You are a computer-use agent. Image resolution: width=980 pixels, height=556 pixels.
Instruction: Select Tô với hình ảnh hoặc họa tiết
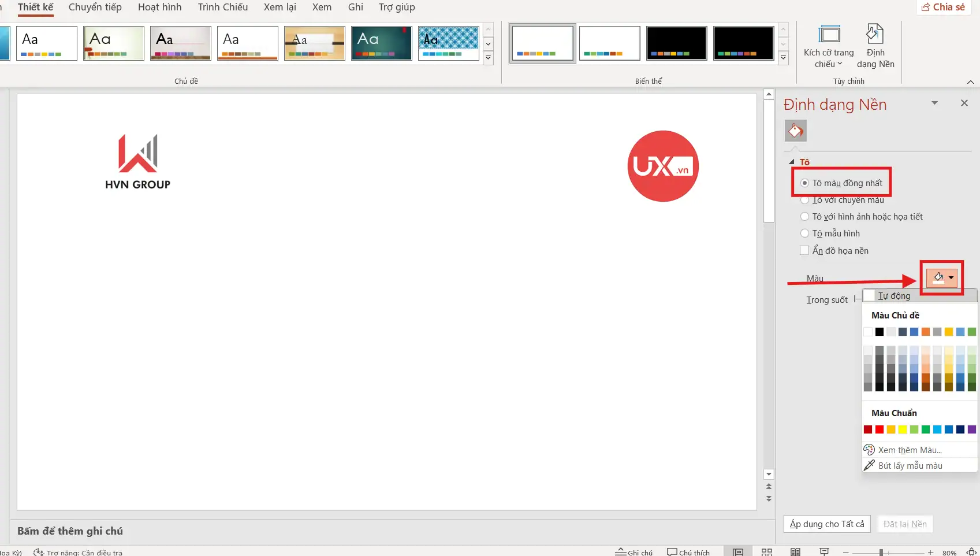click(804, 217)
